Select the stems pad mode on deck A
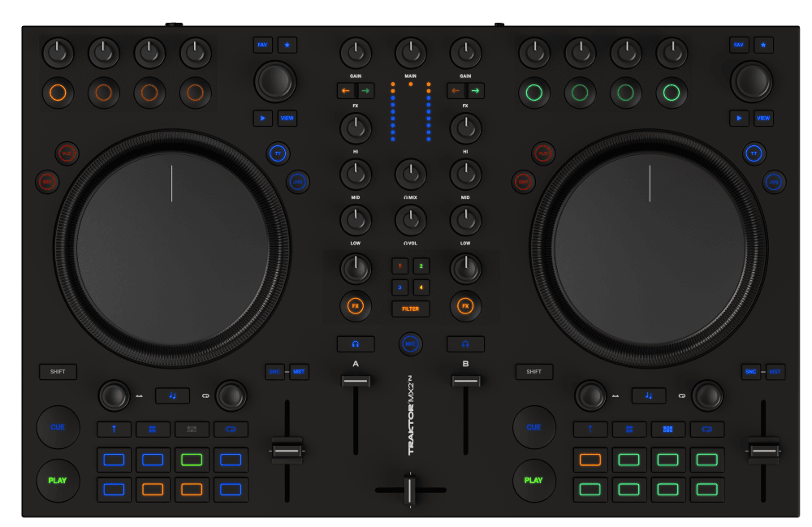Image resolution: width=812 pixels, height=527 pixels. coord(153,430)
